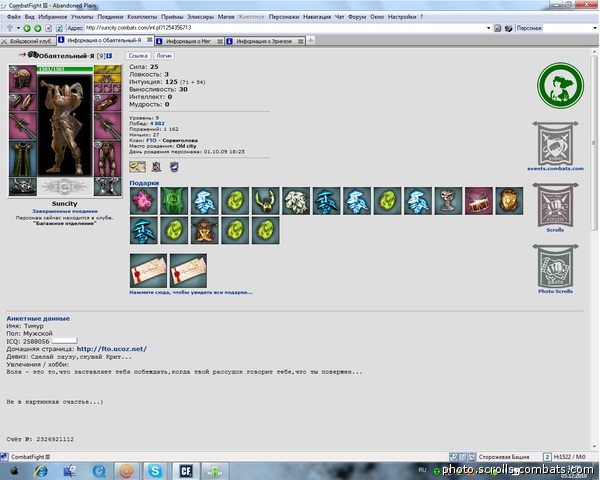The height and width of the screenshot is (480, 600).
Task: Click the green icon before Сторожевая Башня
Action: click(x=453, y=457)
